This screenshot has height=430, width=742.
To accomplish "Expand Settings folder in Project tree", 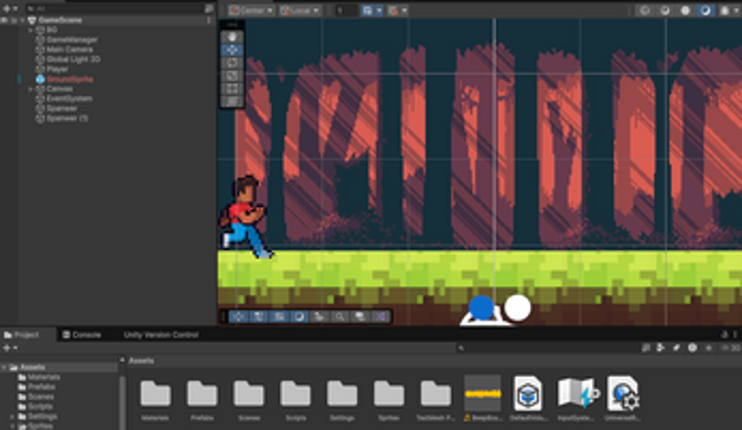I will pos(12,417).
